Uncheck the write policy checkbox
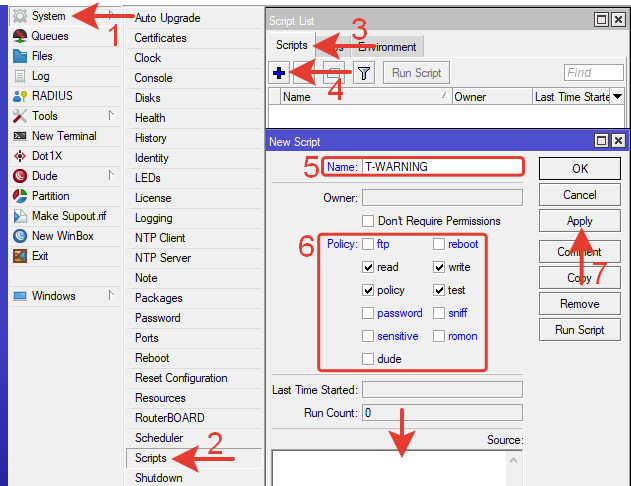 (439, 267)
